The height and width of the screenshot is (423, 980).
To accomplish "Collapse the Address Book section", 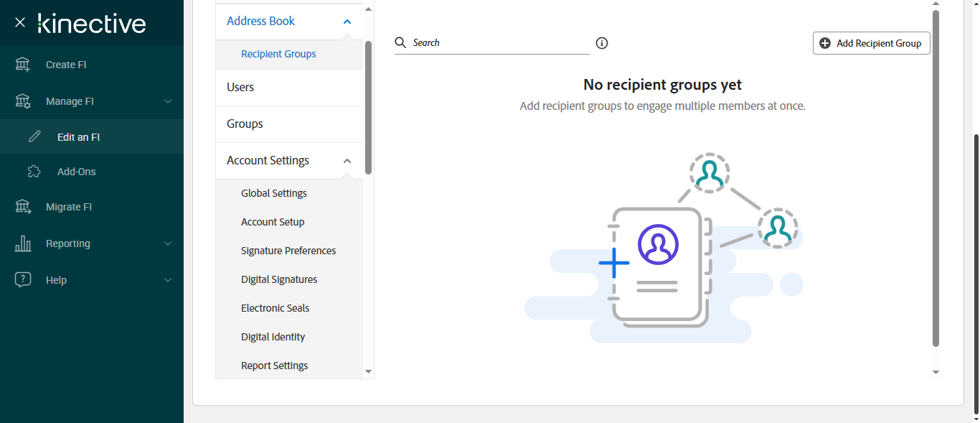I will [347, 22].
